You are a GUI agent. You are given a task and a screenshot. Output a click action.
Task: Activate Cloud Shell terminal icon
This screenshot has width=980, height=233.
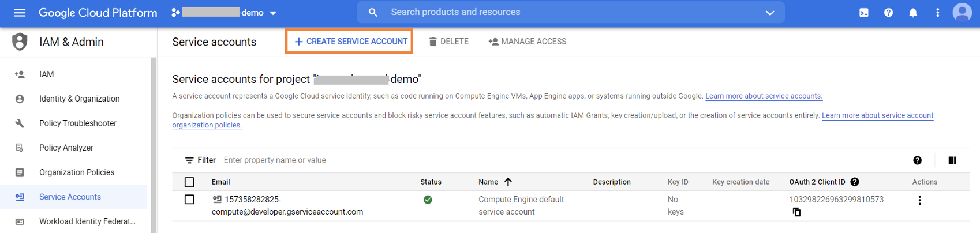coord(863,13)
